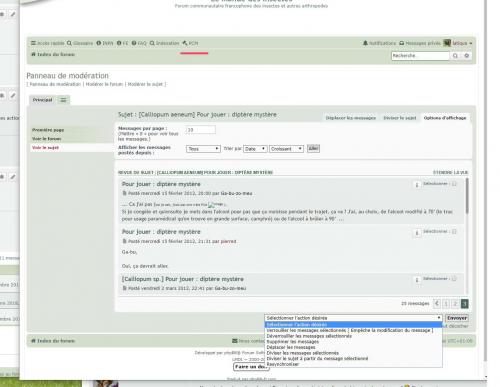Tick Sélectionner checkbox for first message
This screenshot has width=500, height=387.
(454, 184)
